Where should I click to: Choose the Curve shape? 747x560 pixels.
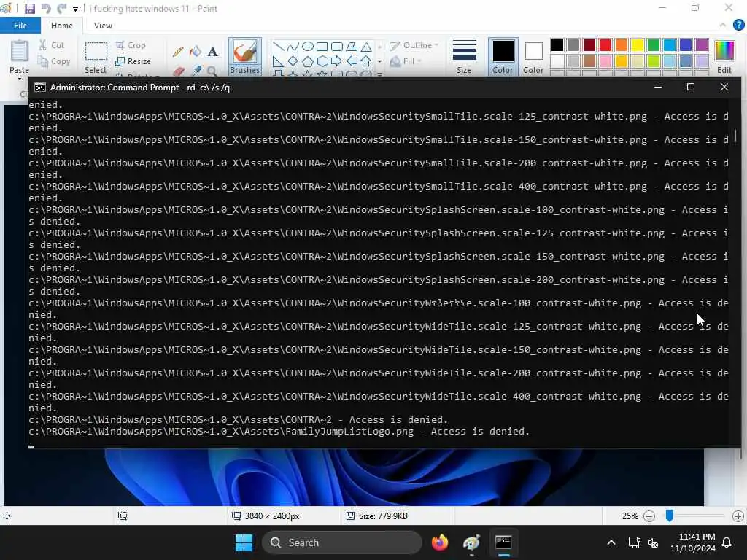(x=293, y=46)
